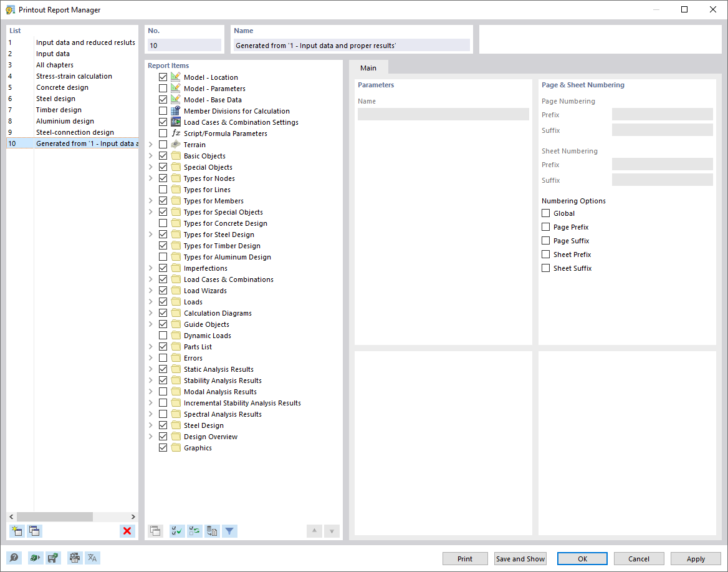Uncheck the Graphics checkbox
Screen dimensions: 728x572
pyautogui.click(x=163, y=448)
